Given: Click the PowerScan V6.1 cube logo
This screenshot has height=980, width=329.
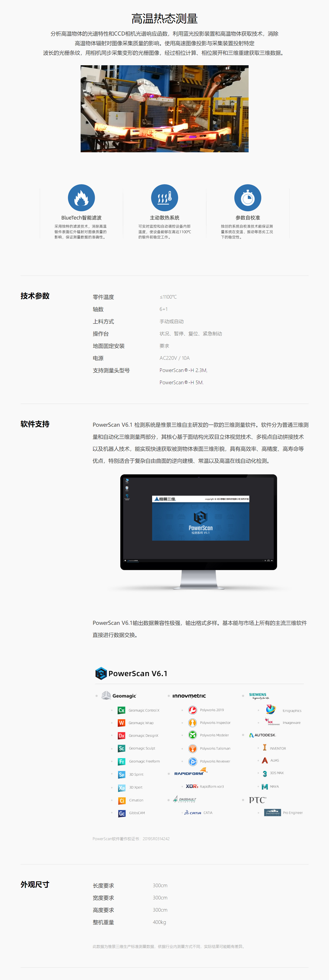Looking at the screenshot, I should [x=101, y=673].
